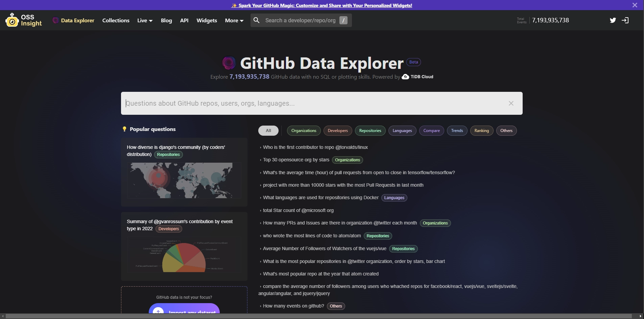This screenshot has width=644, height=319.
Task: Expand 'Who is the first contributor' question
Action: click(x=315, y=148)
